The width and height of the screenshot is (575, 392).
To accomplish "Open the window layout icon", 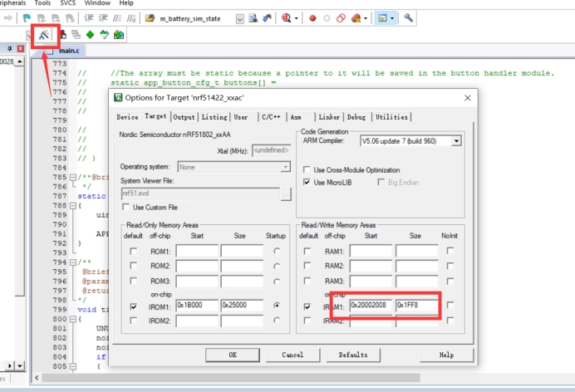I will click(382, 18).
